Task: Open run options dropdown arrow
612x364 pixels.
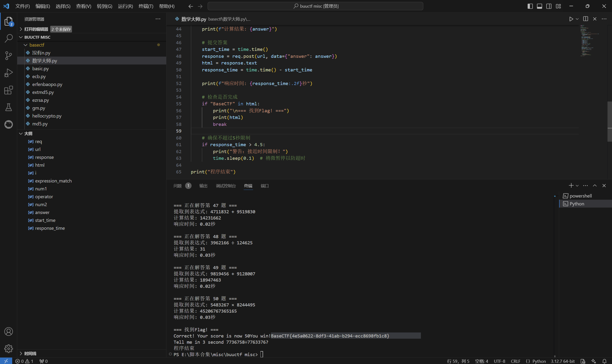Action: click(x=577, y=19)
